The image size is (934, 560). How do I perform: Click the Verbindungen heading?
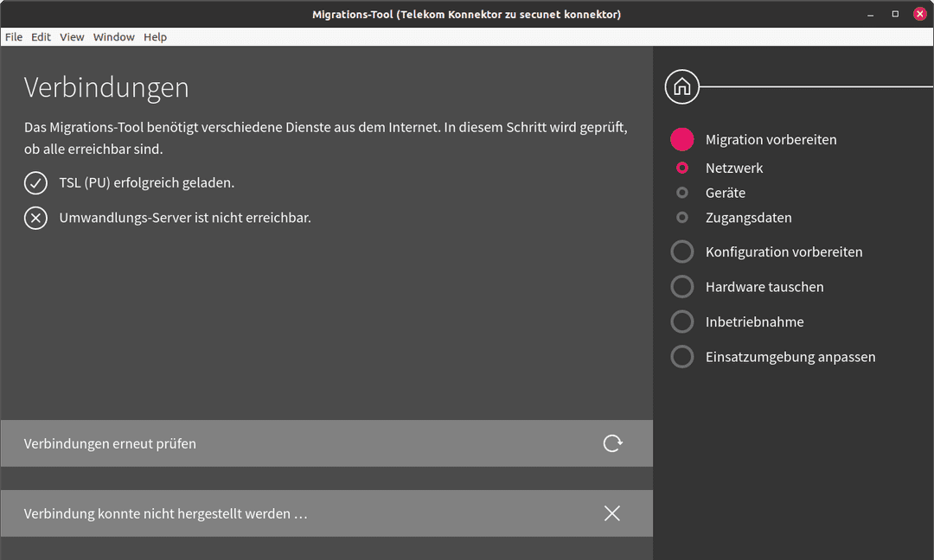click(x=106, y=88)
